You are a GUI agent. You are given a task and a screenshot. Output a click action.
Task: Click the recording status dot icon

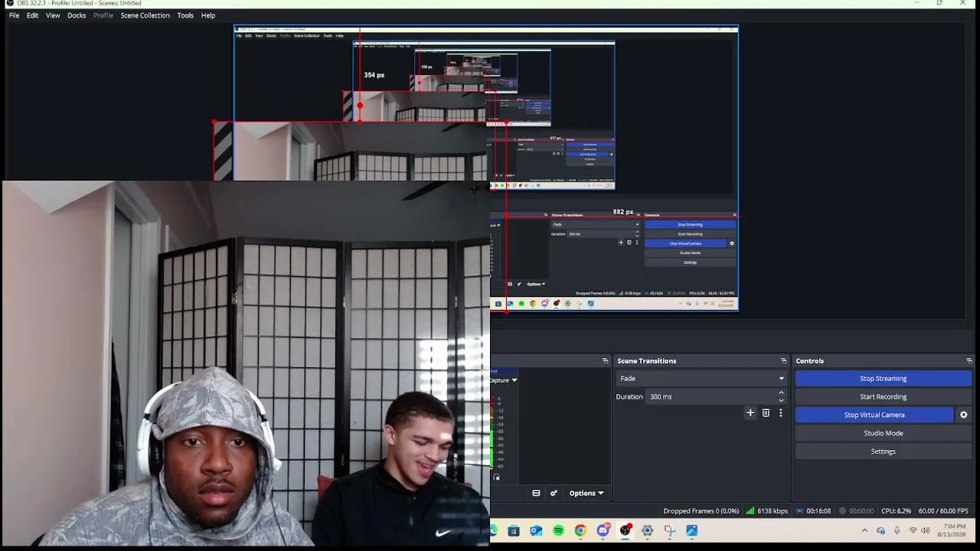842,510
